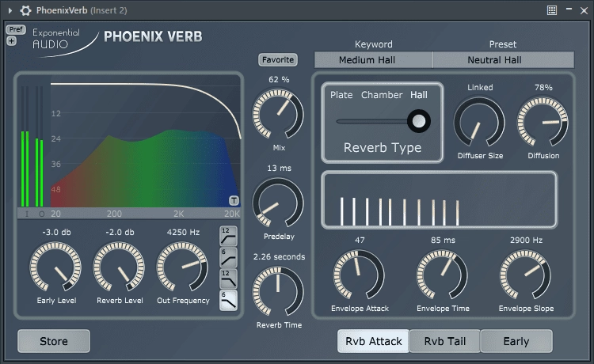Click the -3.0 db early level value
594x364 pixels.
tap(56, 232)
